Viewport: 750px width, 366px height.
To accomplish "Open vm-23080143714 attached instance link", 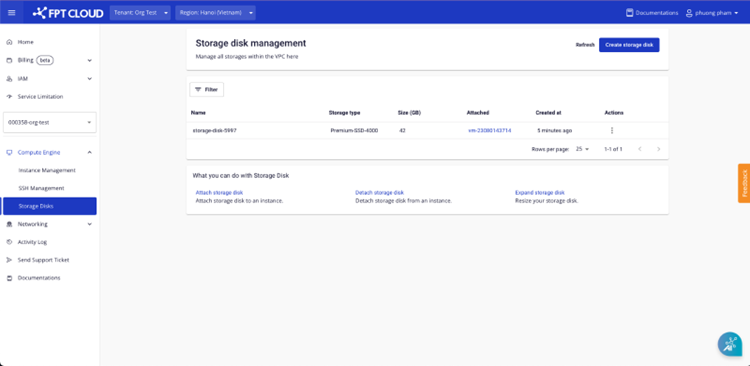I will pos(489,130).
